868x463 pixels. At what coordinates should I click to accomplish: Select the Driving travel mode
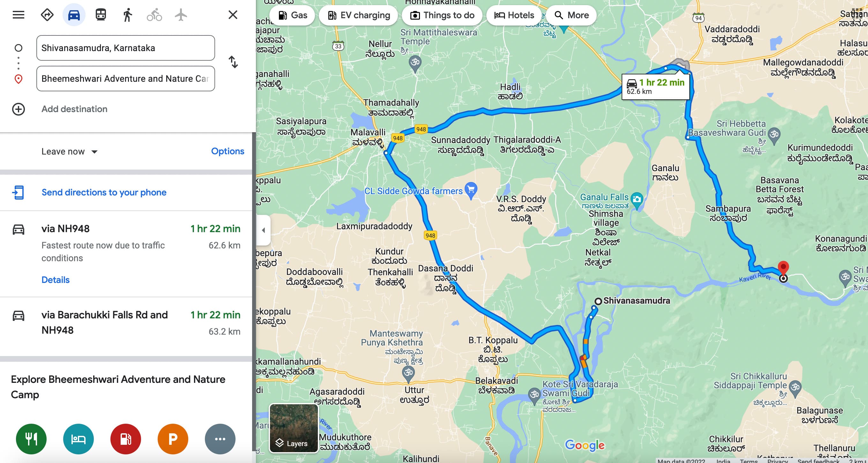tap(74, 15)
